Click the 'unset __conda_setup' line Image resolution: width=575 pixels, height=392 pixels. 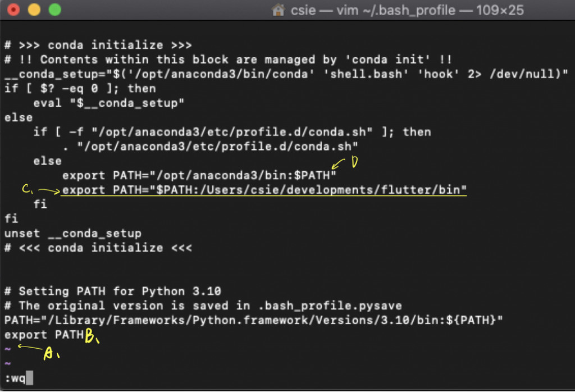tap(72, 233)
